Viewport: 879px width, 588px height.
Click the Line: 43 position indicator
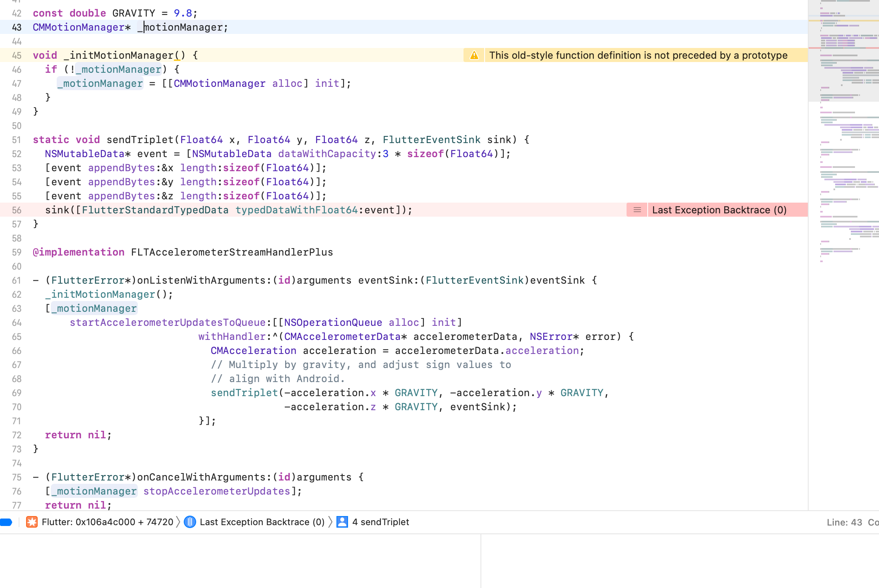844,522
